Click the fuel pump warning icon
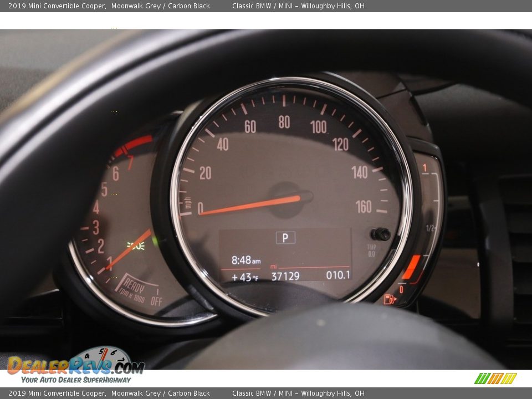The width and height of the screenshot is (532, 399). (390, 300)
